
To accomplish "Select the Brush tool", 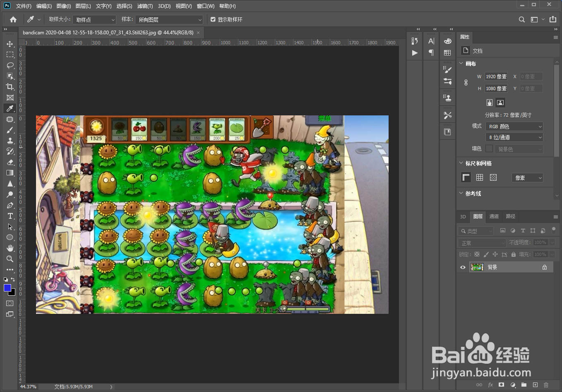I will tap(10, 130).
